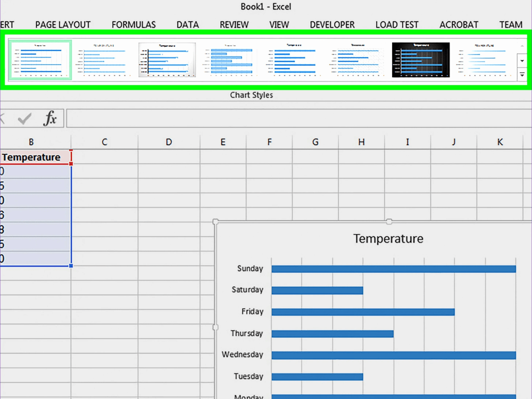Viewport: 532px width, 399px height.
Task: Click the Enter checkmark in formula bar
Action: [24, 119]
